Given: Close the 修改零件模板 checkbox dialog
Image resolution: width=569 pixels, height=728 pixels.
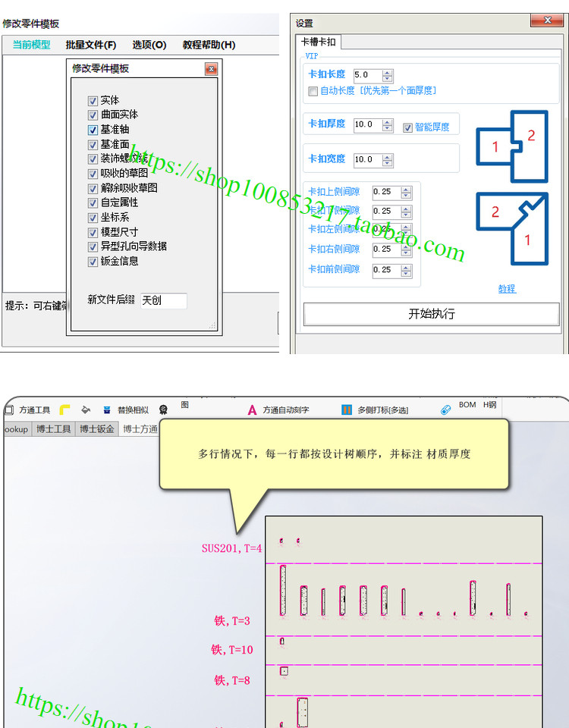Looking at the screenshot, I should [212, 69].
